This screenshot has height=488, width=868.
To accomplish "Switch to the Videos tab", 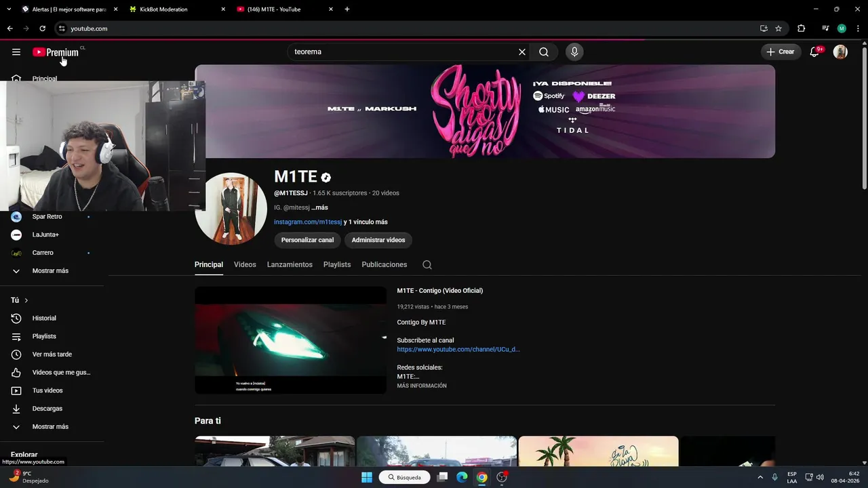I will [245, 264].
